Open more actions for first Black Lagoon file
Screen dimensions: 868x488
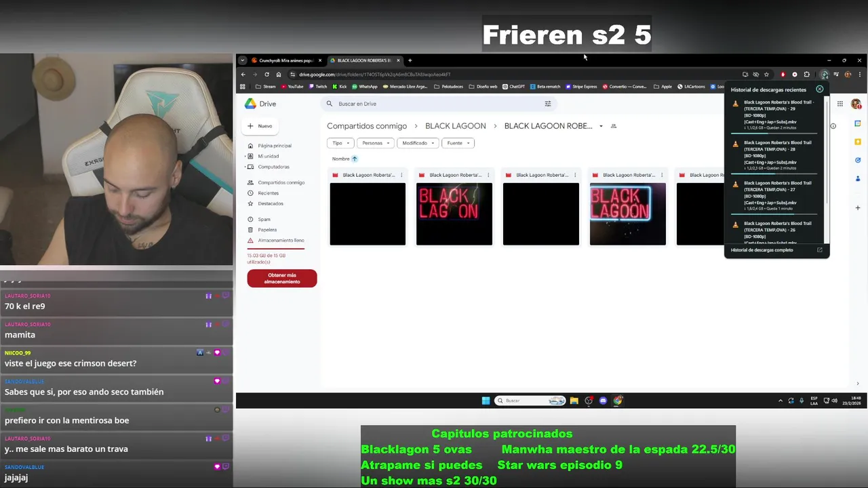[x=401, y=175]
